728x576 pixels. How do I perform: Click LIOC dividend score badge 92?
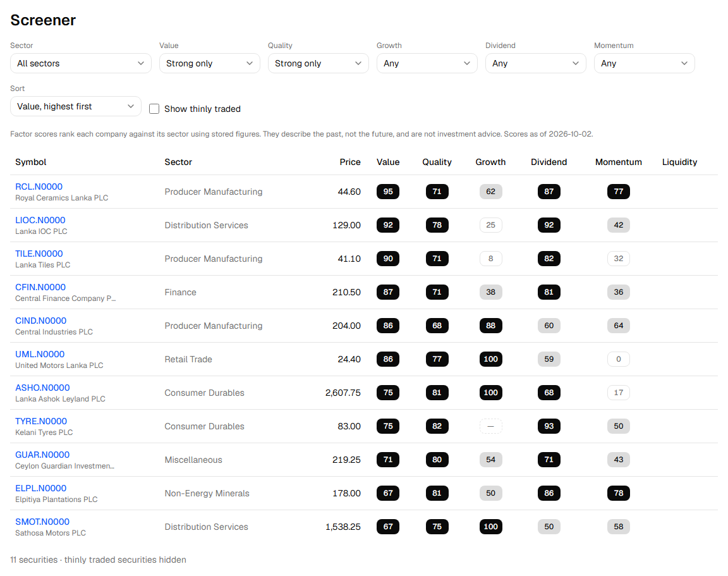(549, 225)
